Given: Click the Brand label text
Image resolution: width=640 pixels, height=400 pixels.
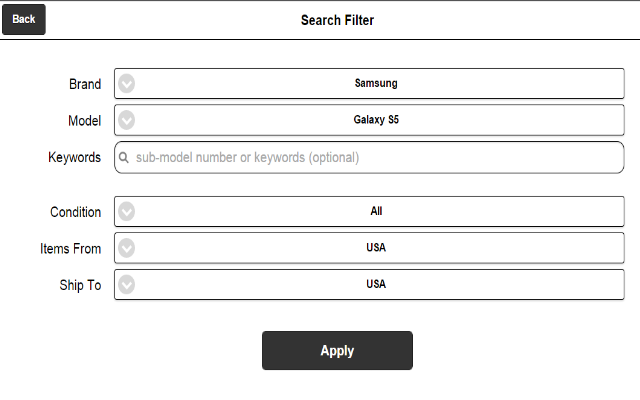Looking at the screenshot, I should tap(85, 84).
